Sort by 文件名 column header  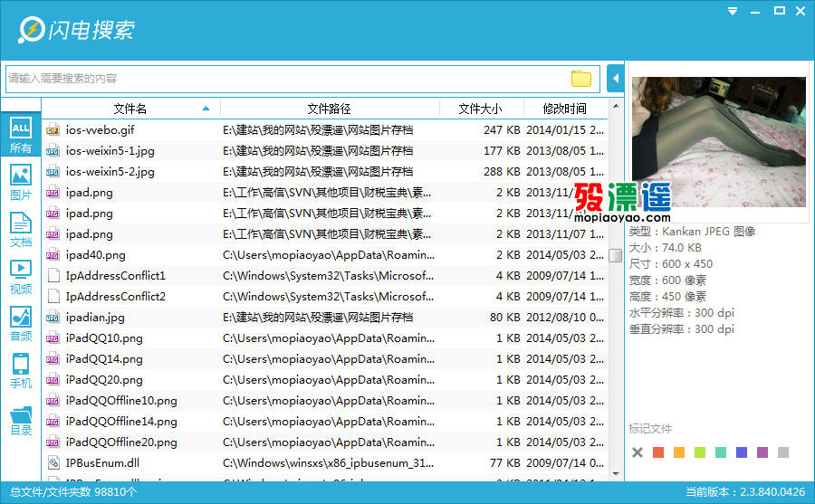(x=129, y=109)
